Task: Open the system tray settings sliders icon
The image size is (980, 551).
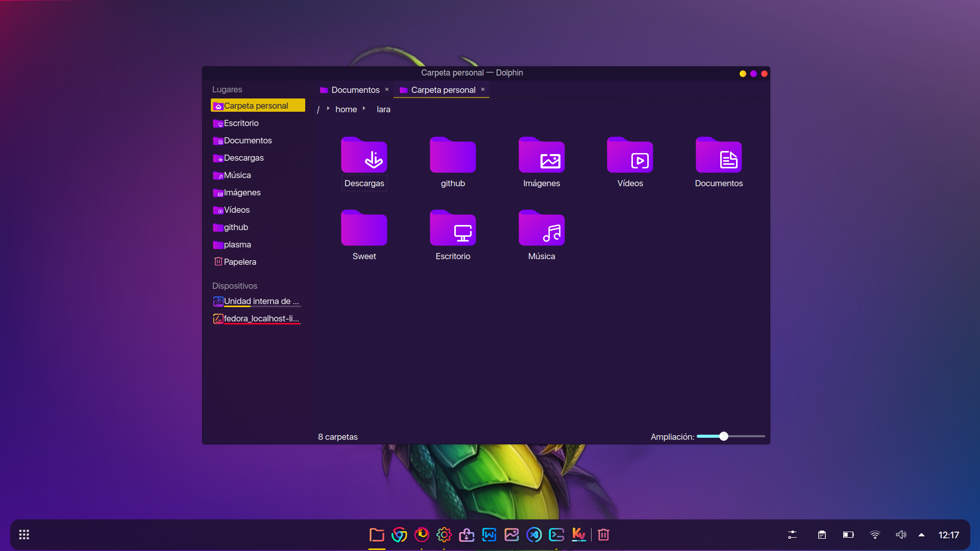Action: (792, 535)
